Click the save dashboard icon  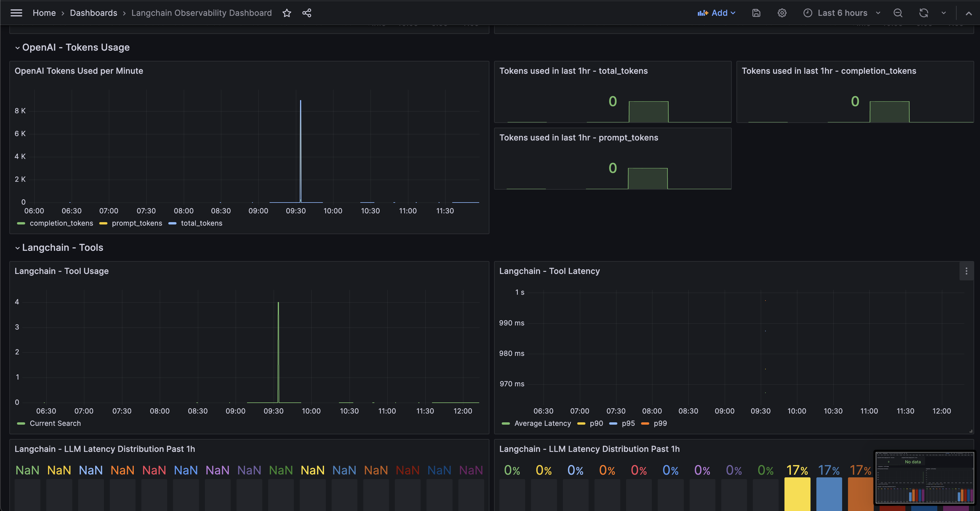point(756,13)
